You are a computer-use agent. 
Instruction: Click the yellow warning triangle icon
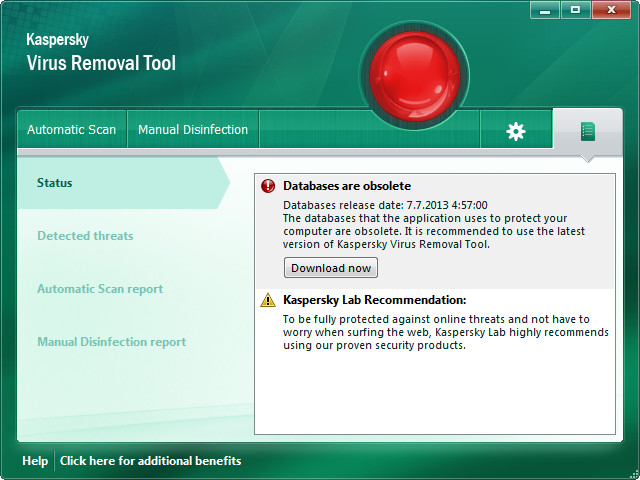point(268,300)
